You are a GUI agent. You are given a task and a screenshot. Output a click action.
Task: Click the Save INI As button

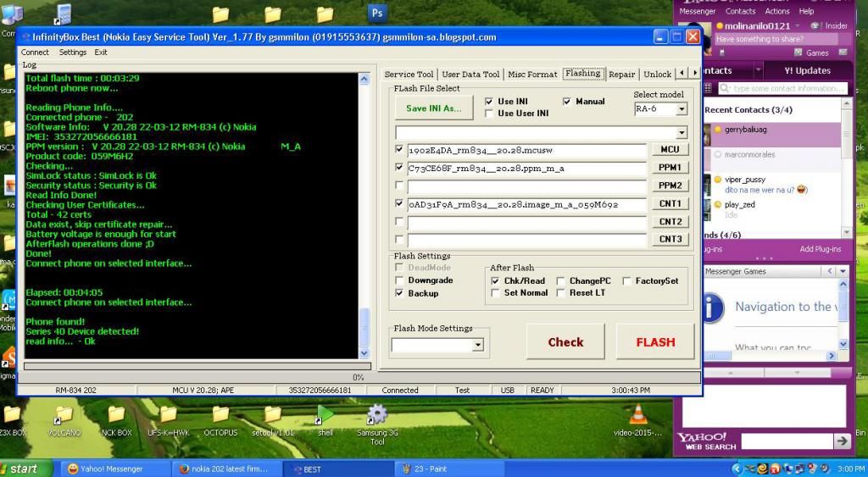coord(434,108)
